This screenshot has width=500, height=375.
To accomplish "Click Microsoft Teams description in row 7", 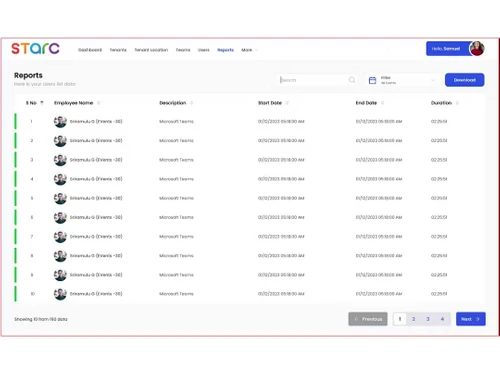I will coord(176,237).
